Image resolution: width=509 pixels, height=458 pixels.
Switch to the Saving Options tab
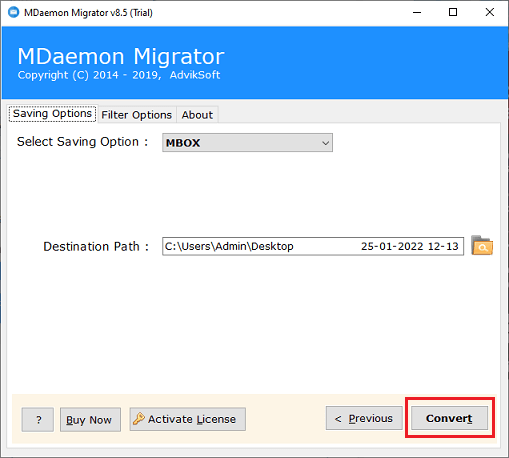tap(52, 114)
